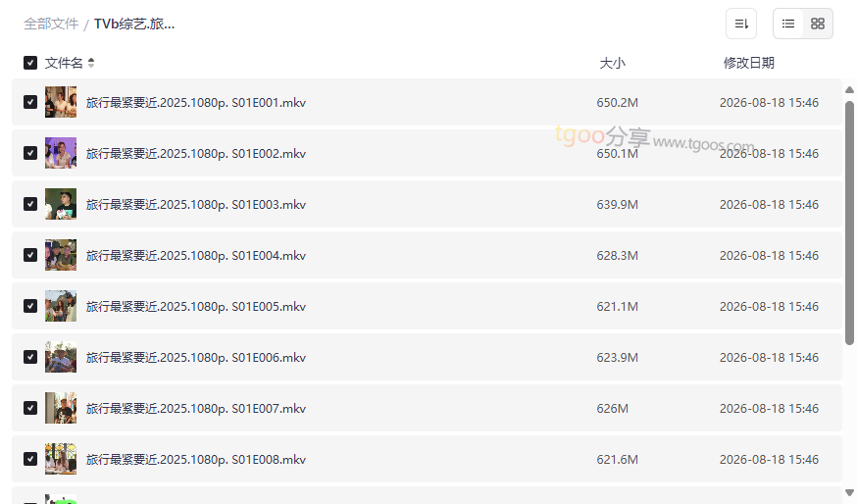The width and height of the screenshot is (857, 504).
Task: Switch to list view
Action: click(788, 24)
